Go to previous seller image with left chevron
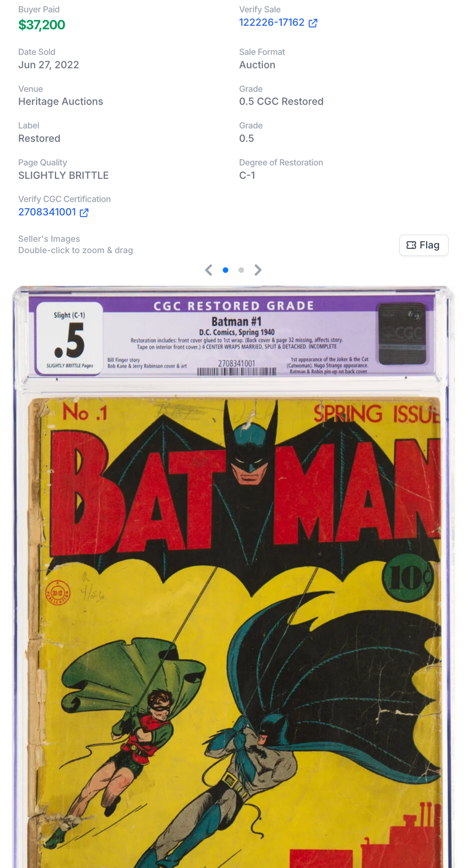This screenshot has height=868, width=468. point(209,270)
